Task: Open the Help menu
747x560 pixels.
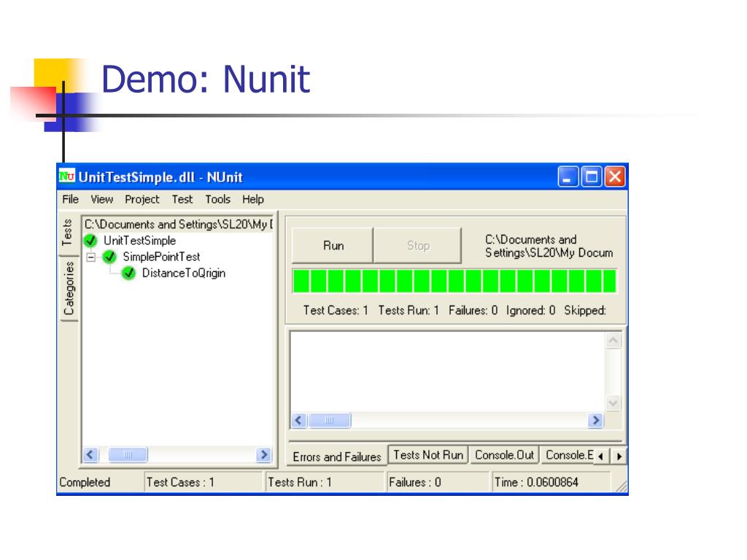Action: coord(253,200)
